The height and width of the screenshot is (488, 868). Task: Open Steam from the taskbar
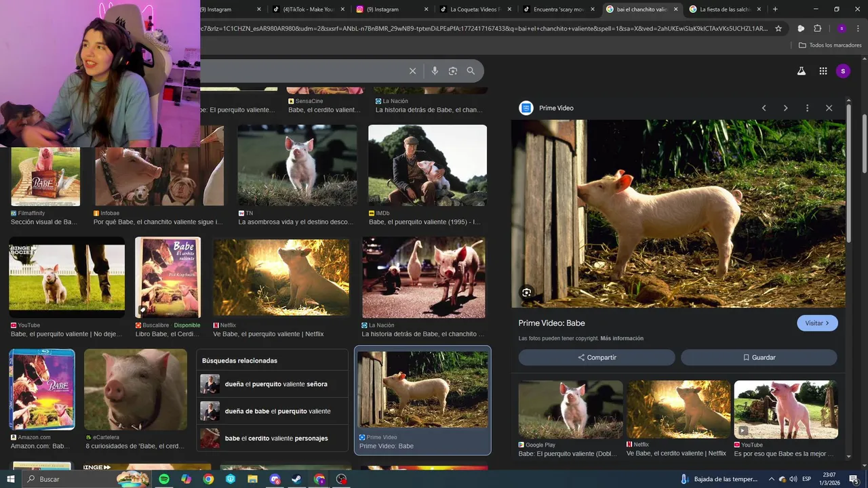297,479
